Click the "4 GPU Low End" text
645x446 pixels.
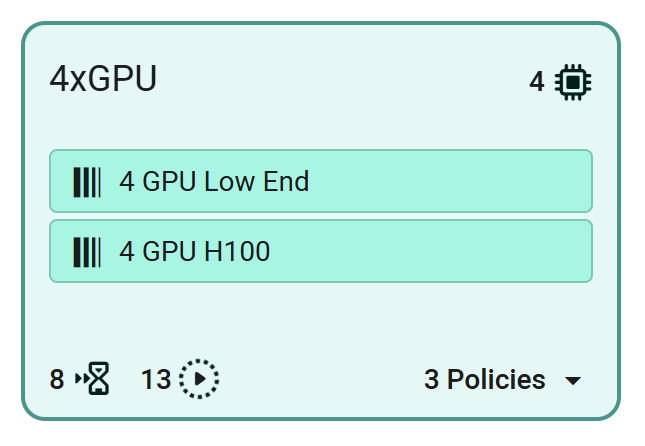point(214,182)
